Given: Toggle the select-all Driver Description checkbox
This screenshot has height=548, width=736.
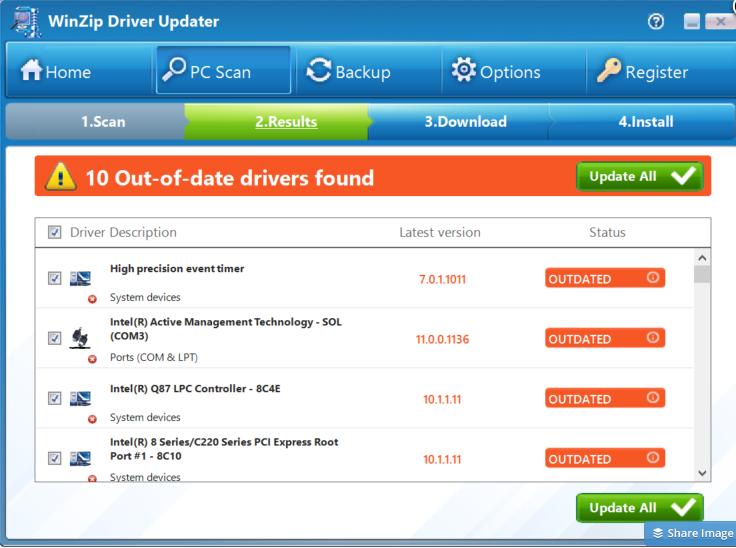Looking at the screenshot, I should (54, 232).
